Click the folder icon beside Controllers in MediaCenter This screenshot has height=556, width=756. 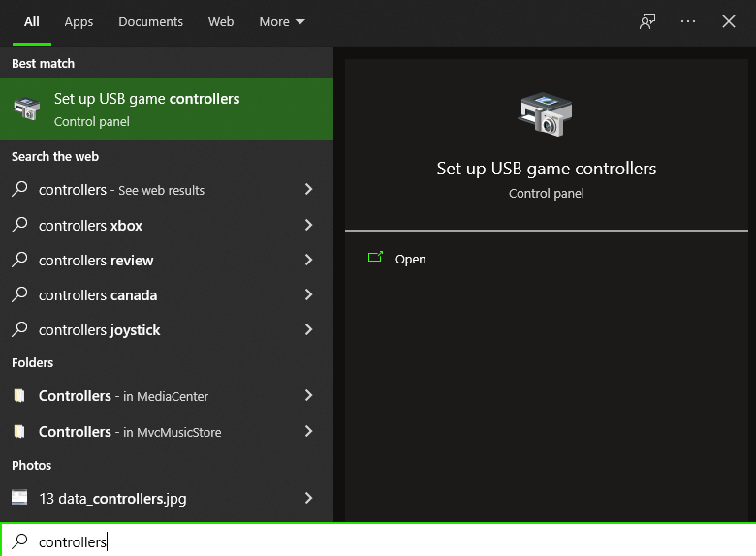(19, 396)
